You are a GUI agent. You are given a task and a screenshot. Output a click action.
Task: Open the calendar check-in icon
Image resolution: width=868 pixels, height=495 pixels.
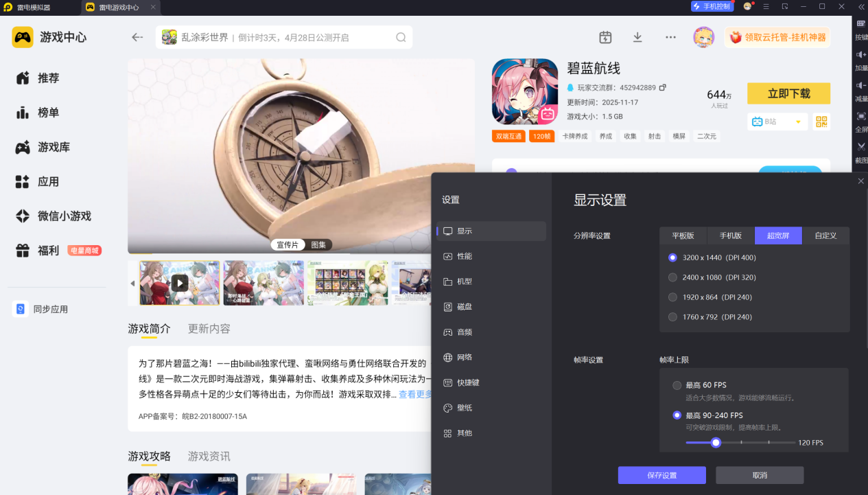pyautogui.click(x=605, y=37)
